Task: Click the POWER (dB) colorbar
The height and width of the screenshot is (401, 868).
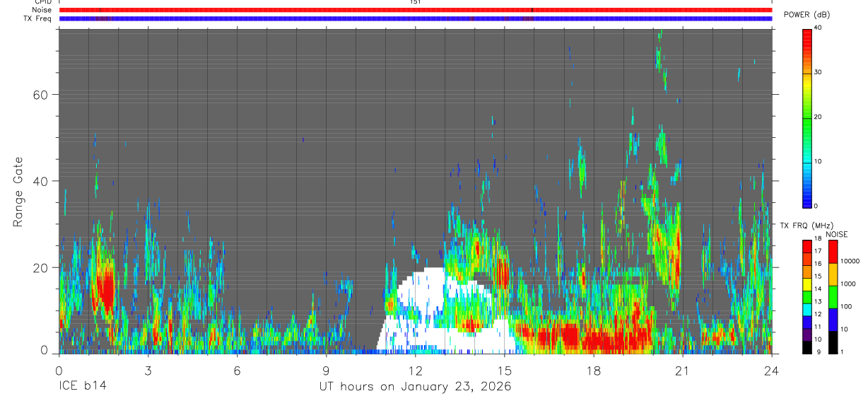Action: (807, 117)
